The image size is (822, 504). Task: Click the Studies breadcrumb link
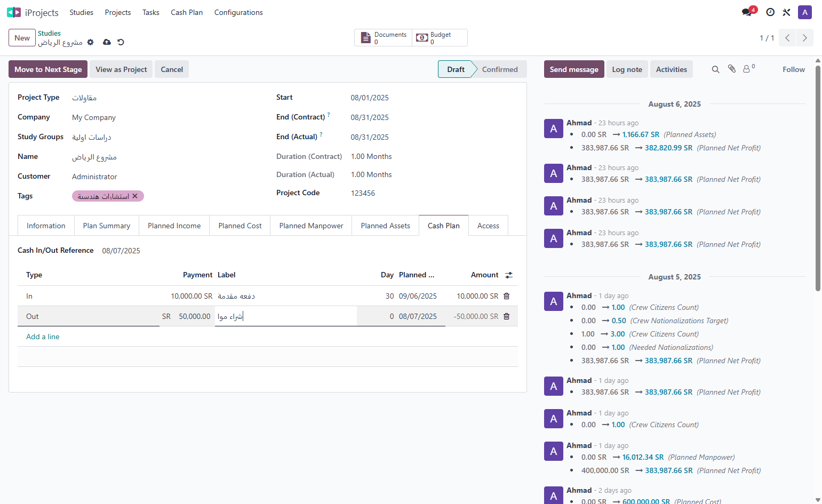tap(49, 33)
